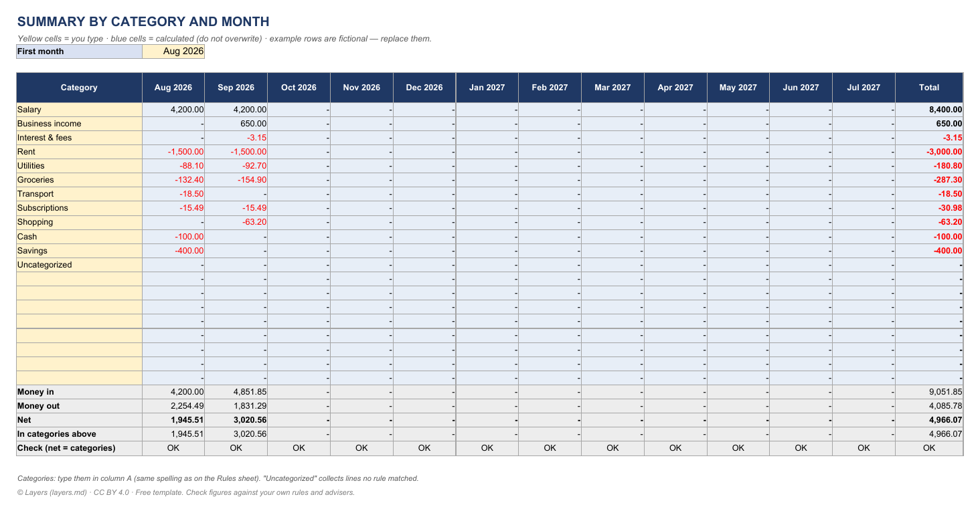
Task: Click the Jan 2027 column header
Action: pyautogui.click(x=487, y=88)
